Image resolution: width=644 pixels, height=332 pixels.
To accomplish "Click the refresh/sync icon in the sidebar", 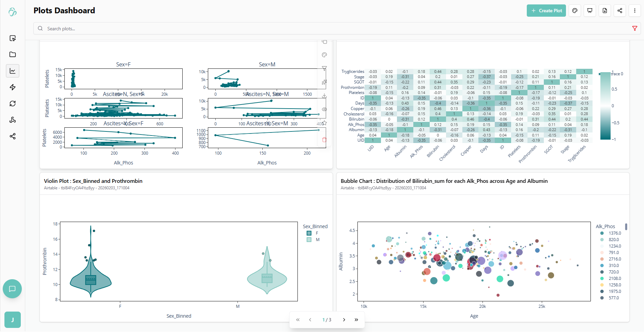I will click(13, 103).
